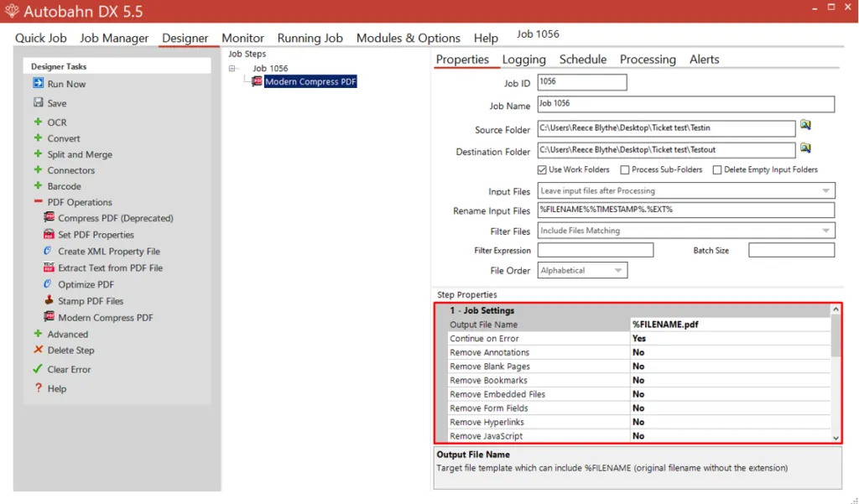Viewport: 859px width, 504px height.
Task: Click the Remove Annotations No value
Action: coord(638,352)
